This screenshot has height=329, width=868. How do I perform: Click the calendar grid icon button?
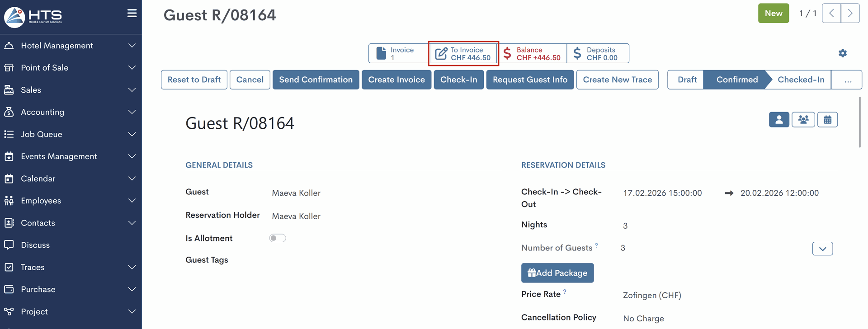point(827,120)
